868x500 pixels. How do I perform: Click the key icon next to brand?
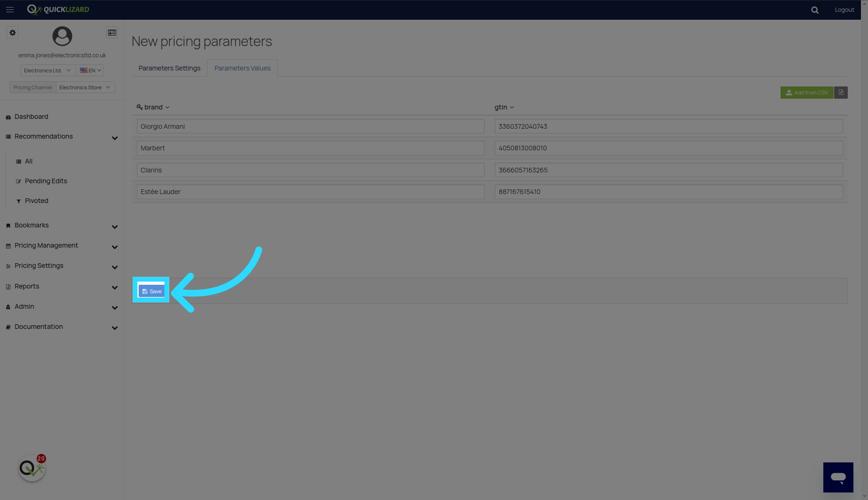coord(140,107)
